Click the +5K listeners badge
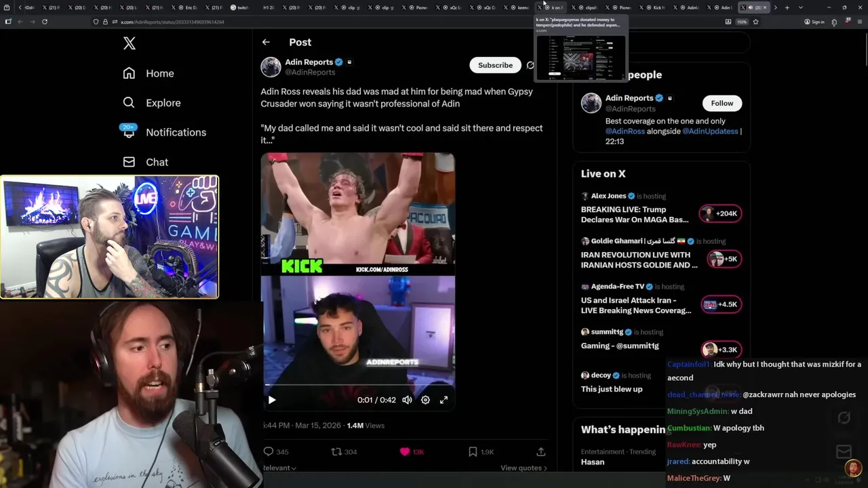 [x=724, y=259]
